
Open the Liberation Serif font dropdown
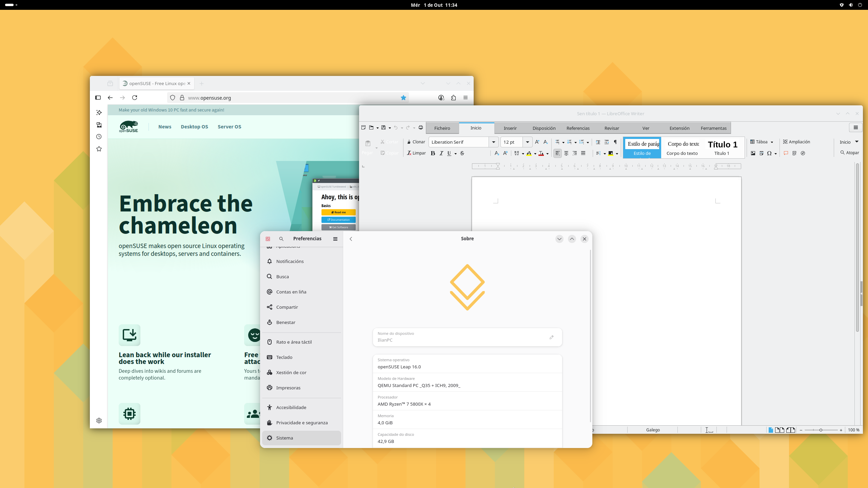tap(493, 142)
